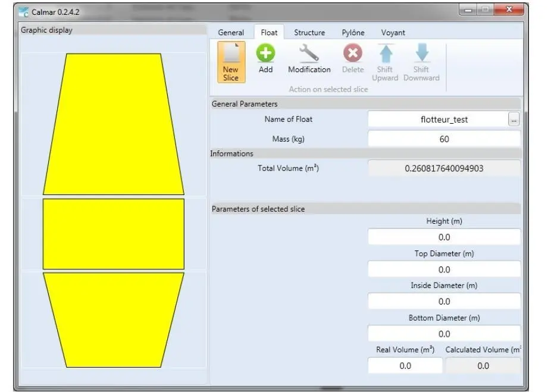
Task: Click the Calmar app icon in title bar
Action: point(24,12)
